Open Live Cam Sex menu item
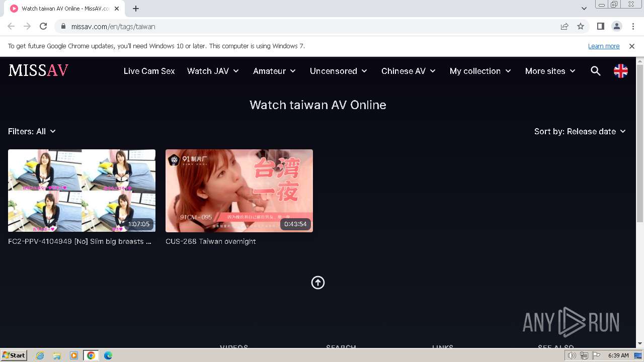Screen dimensions: 644x362 point(149,71)
